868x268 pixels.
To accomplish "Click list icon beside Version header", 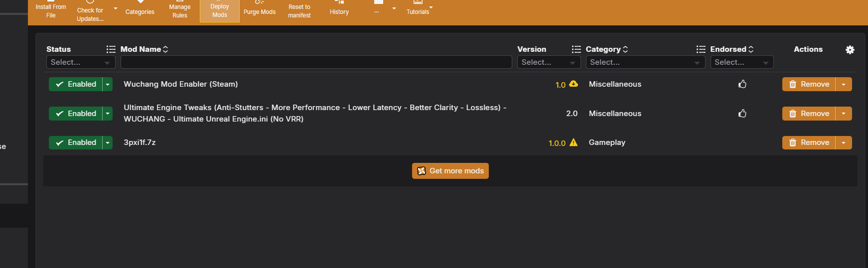I will (577, 49).
